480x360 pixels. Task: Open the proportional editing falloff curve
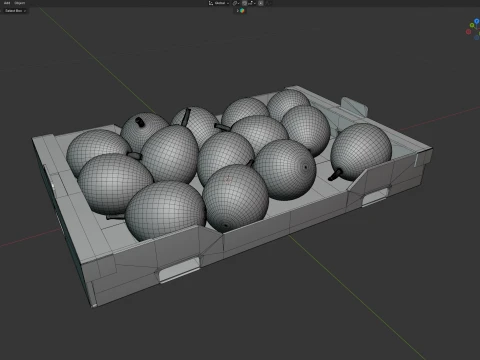coord(268,3)
